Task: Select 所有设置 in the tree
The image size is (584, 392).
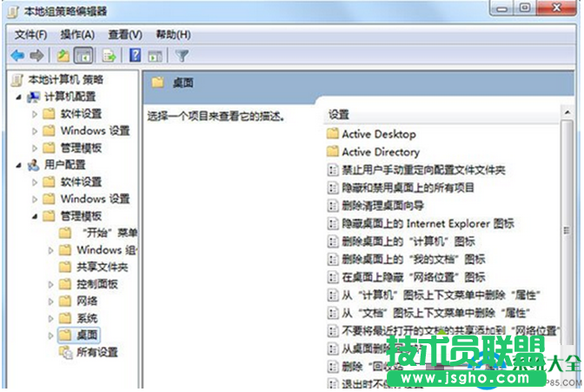Action: (96, 352)
